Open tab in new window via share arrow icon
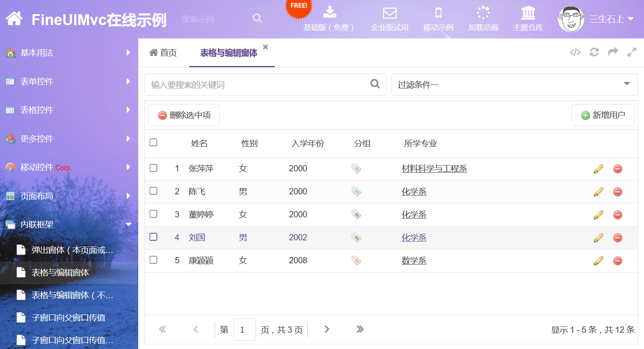This screenshot has height=349, width=644. [613, 52]
